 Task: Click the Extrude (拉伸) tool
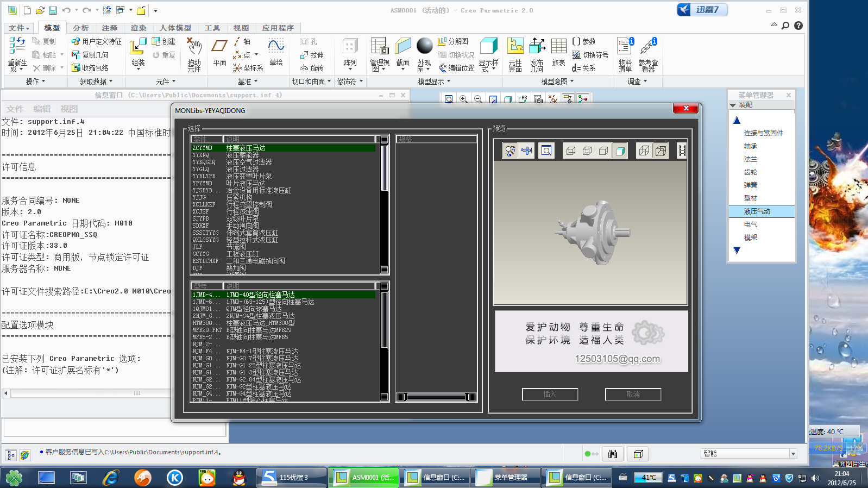tap(312, 55)
